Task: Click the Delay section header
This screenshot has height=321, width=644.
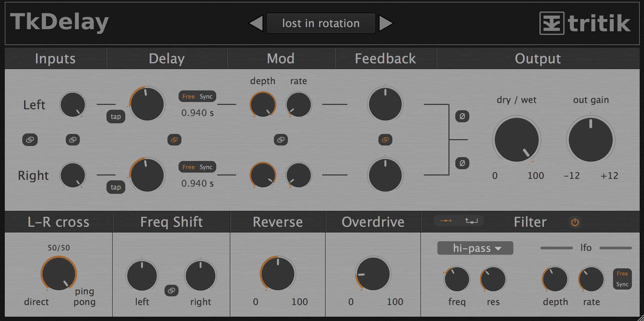Action: coord(167,58)
